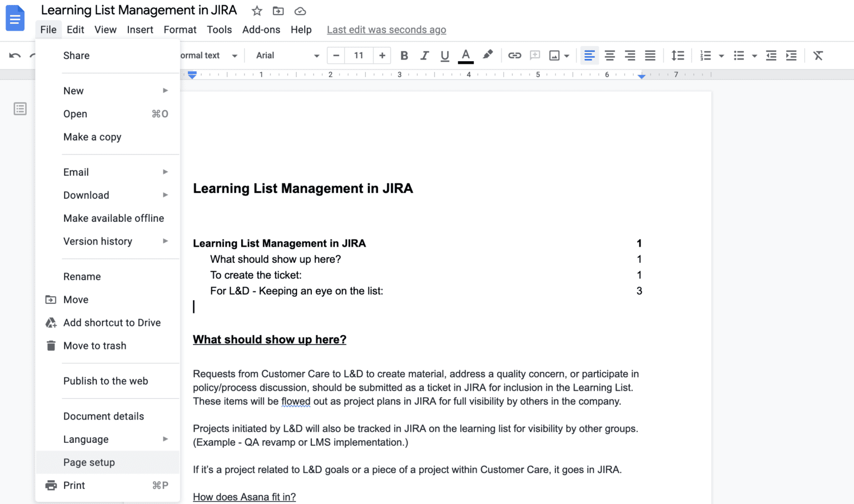Click the Last edit was seconds ago link

[386, 29]
